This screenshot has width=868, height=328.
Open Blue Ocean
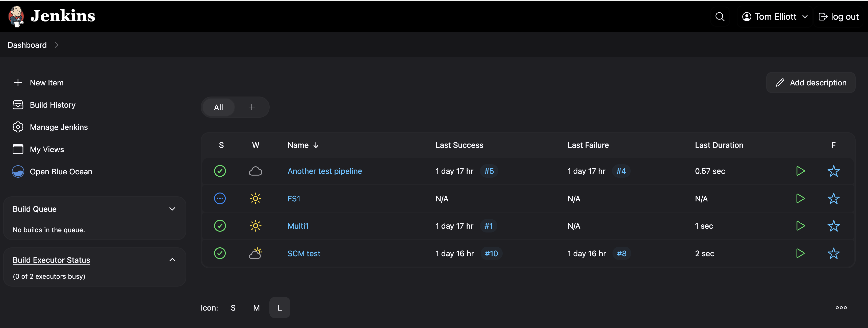[x=61, y=171]
